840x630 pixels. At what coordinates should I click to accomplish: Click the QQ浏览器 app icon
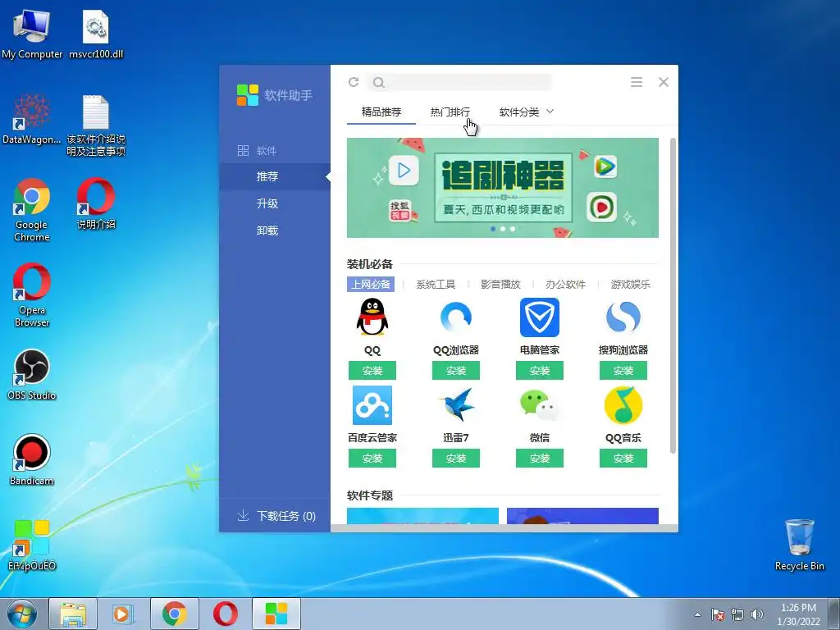[456, 317]
